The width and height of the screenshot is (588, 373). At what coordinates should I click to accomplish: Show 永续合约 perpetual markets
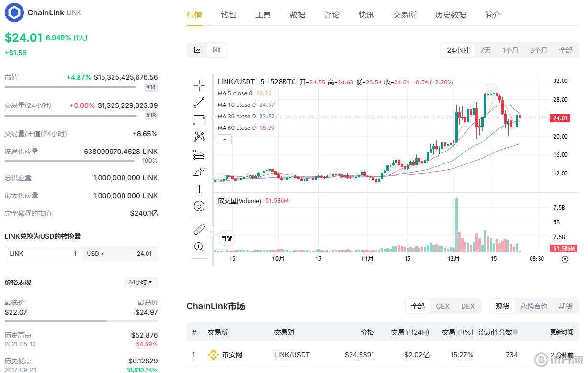(534, 306)
